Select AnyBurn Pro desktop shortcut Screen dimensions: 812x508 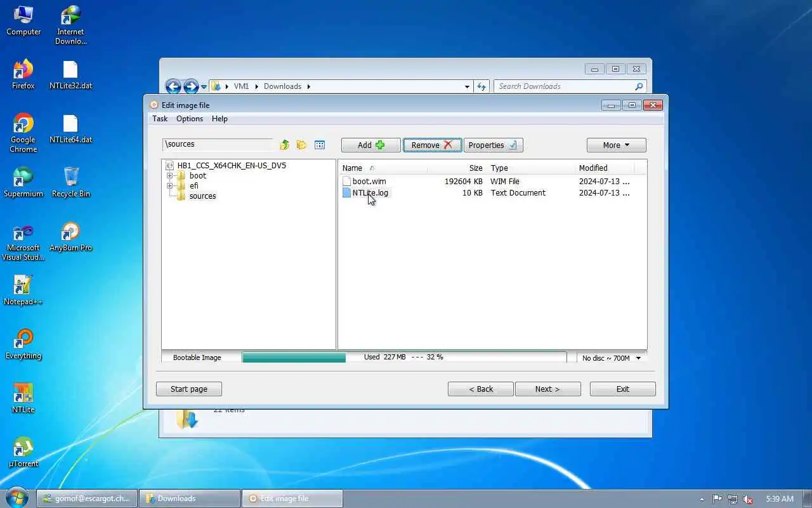(x=70, y=237)
